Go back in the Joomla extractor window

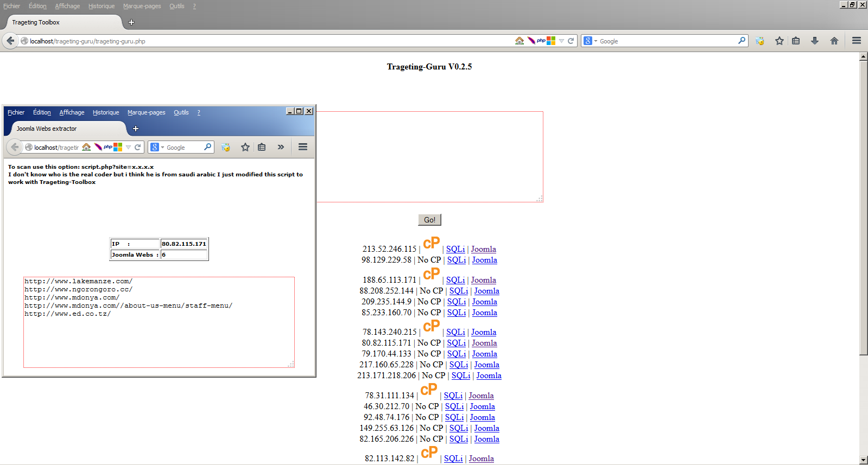click(15, 147)
